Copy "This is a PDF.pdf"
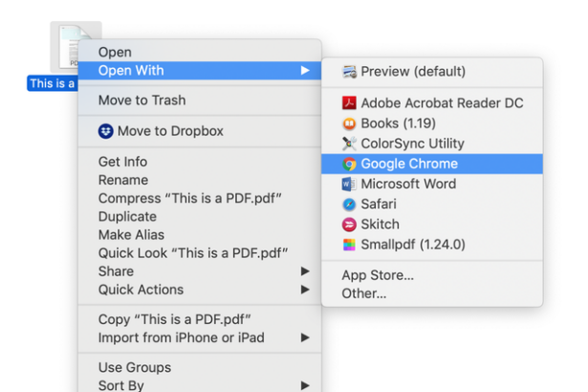 (x=200, y=319)
